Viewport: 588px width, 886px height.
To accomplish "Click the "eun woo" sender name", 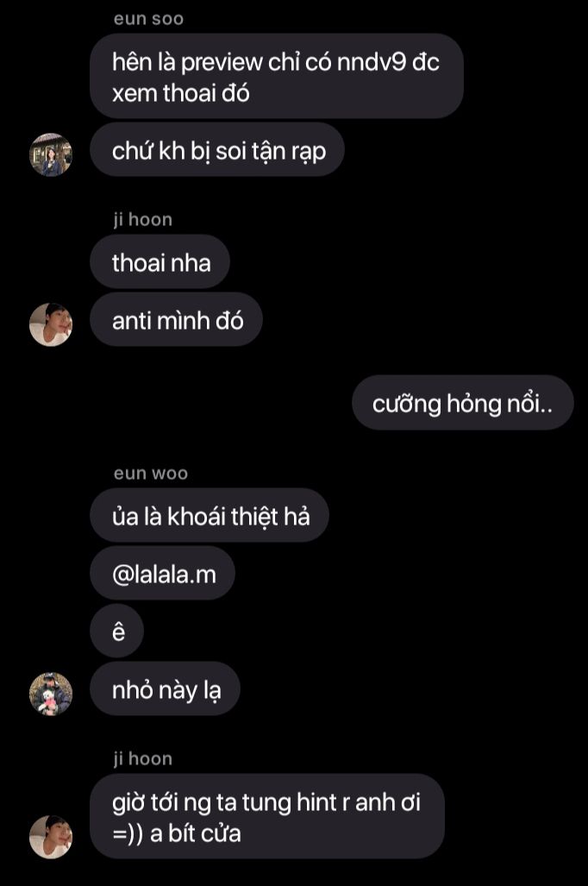I will click(150, 473).
